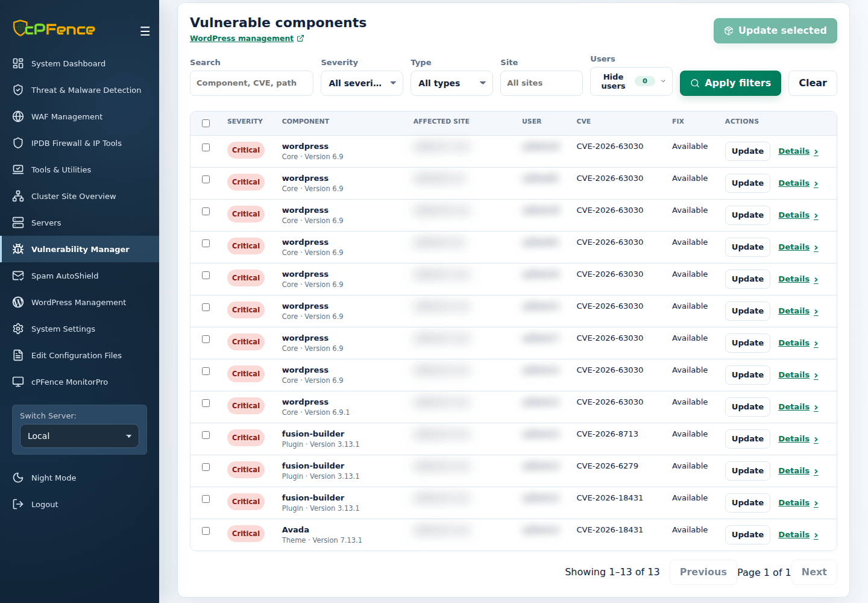The image size is (868, 603).
Task: Click the cPFence logo
Action: [54, 28]
